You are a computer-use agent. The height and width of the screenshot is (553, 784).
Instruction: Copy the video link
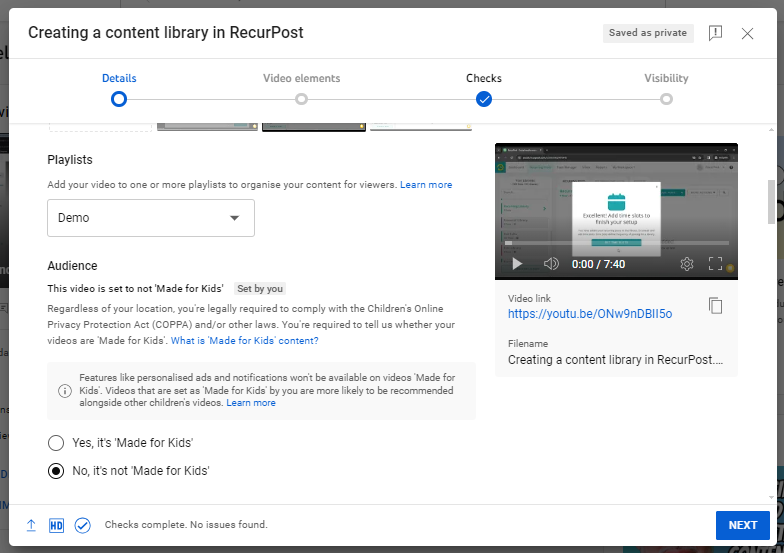pos(715,306)
